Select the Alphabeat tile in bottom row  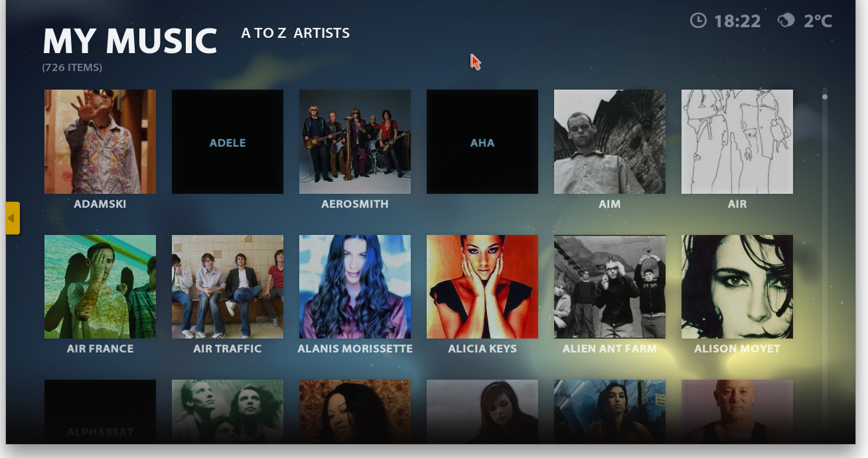pyautogui.click(x=100, y=412)
